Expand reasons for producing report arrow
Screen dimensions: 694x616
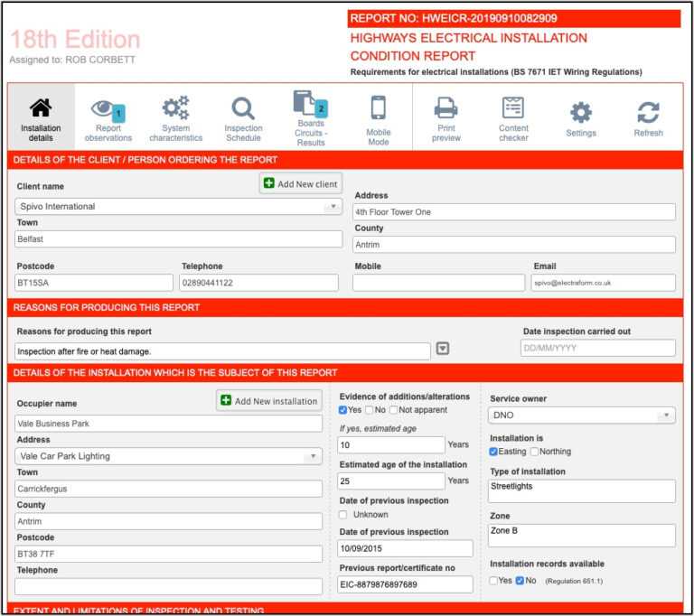point(443,349)
